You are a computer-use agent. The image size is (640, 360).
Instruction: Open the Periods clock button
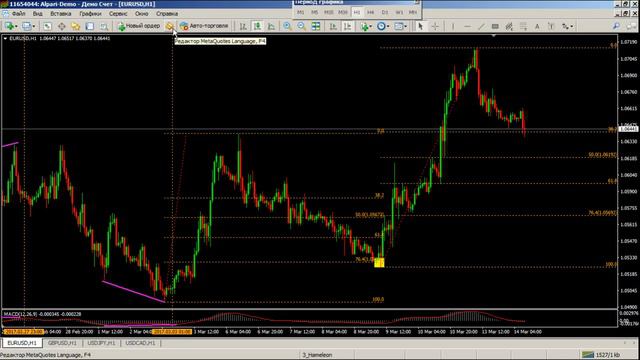(381, 26)
